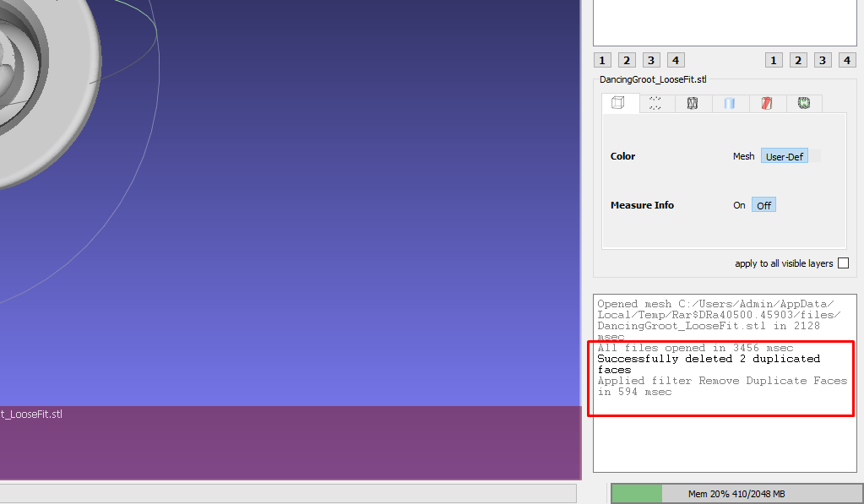
Task: Click the DancingGroot_LooseFit.stl panel title
Action: pos(653,79)
